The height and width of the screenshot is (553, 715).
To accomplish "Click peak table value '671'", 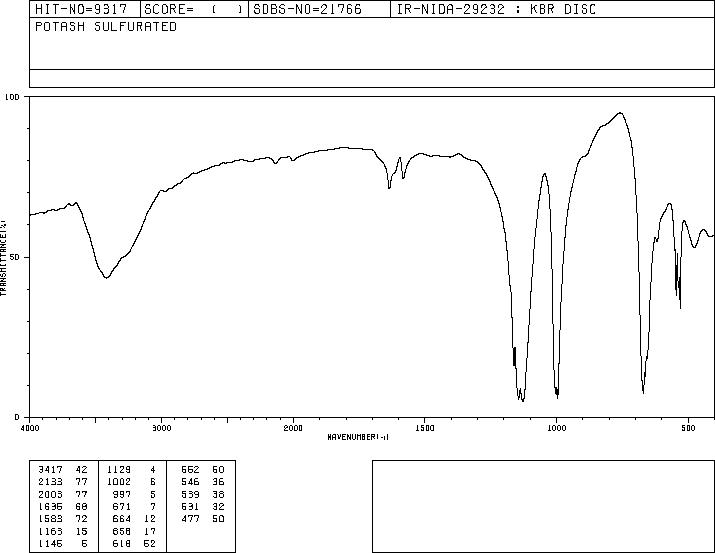I will tap(122, 506).
